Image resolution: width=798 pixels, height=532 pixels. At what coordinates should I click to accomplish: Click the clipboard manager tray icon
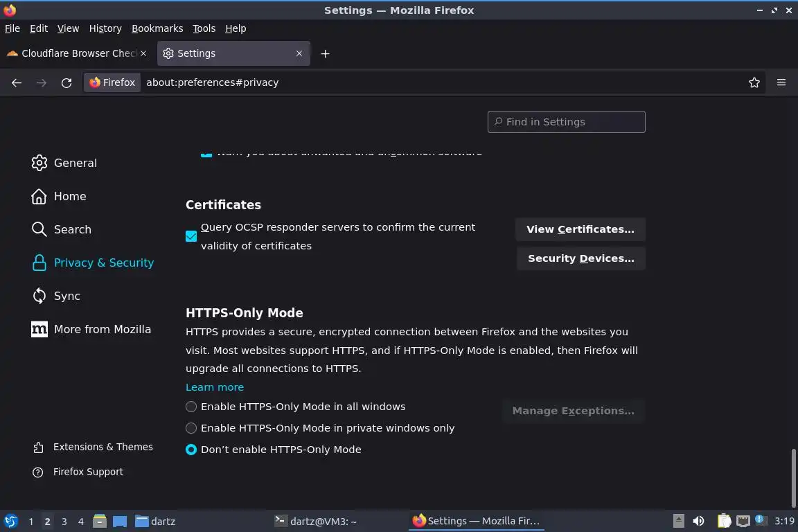pos(724,521)
